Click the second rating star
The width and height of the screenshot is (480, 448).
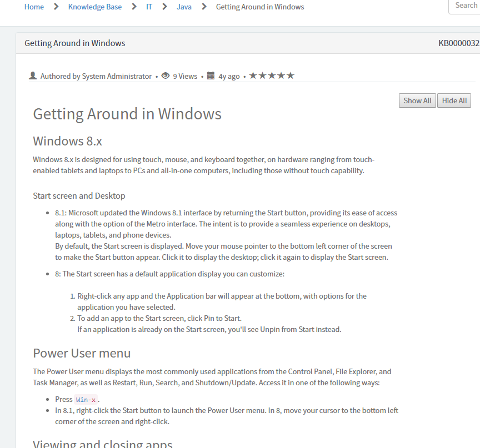tap(262, 75)
